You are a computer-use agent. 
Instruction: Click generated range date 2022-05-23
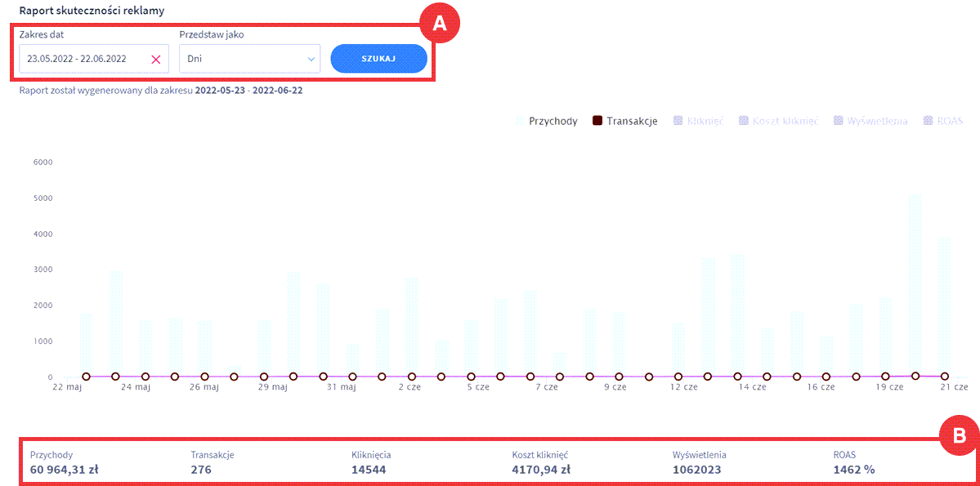[x=222, y=91]
